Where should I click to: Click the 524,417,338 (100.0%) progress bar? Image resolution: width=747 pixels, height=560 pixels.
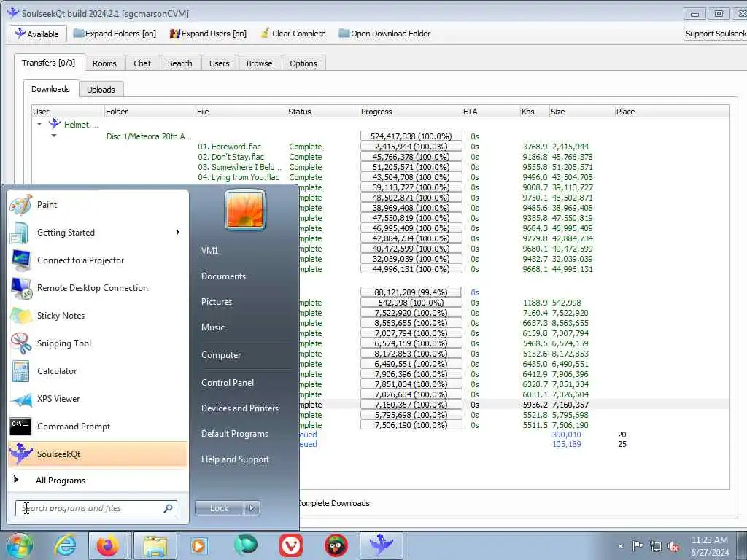pos(411,136)
